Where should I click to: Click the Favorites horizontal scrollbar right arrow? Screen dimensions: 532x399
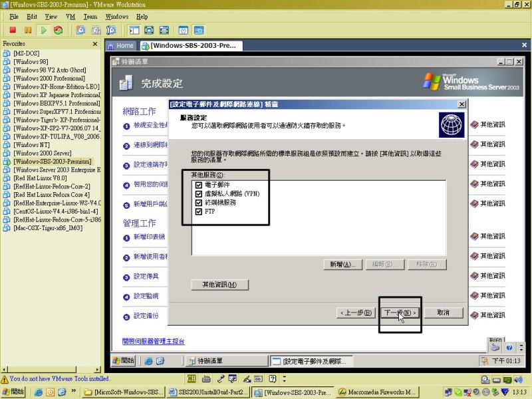tap(98, 370)
